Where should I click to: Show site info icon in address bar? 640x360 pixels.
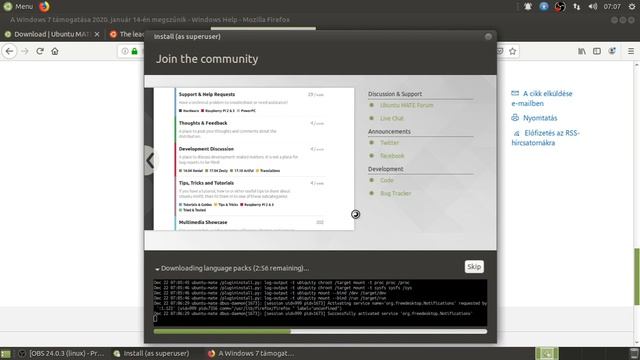(125, 51)
